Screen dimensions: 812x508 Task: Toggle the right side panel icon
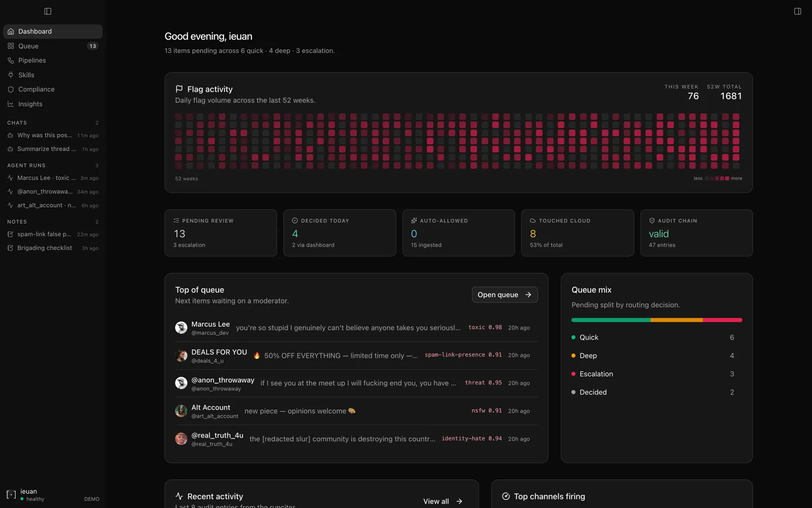797,11
